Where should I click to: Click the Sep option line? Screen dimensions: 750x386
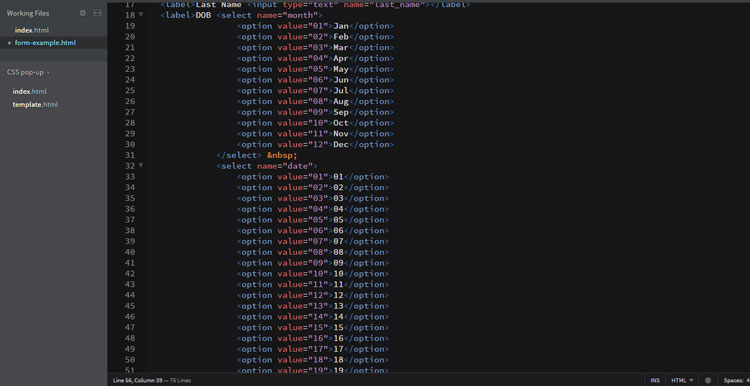pos(315,112)
